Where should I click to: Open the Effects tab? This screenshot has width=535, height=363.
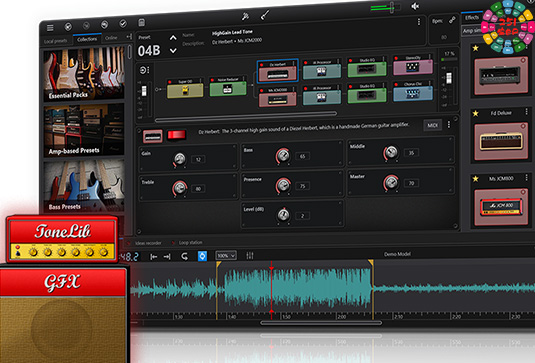(x=472, y=17)
